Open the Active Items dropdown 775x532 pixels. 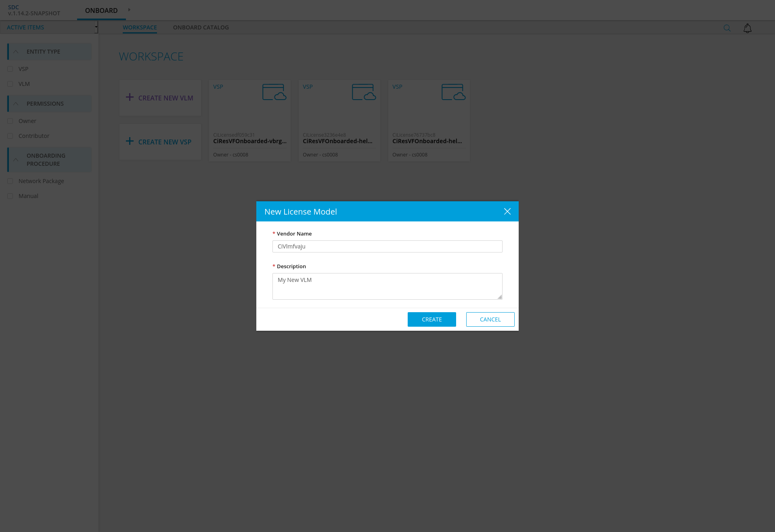point(49,27)
